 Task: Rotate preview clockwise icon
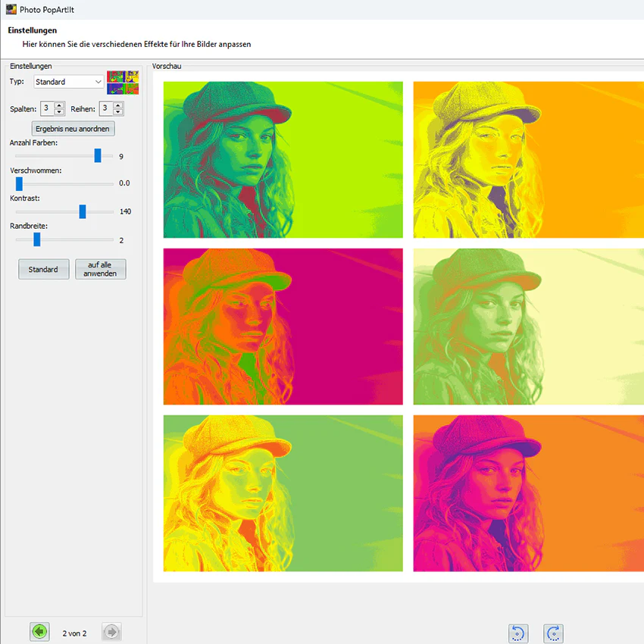coord(553,633)
